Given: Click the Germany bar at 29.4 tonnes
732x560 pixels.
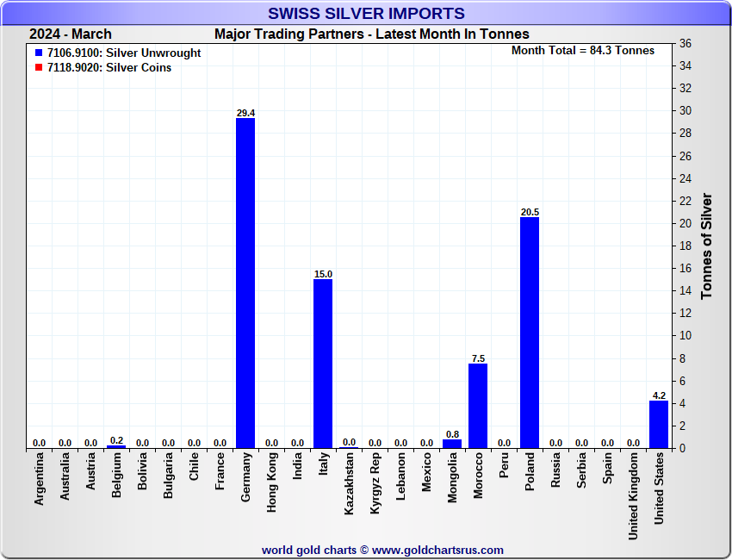Looking at the screenshot, I should [245, 283].
